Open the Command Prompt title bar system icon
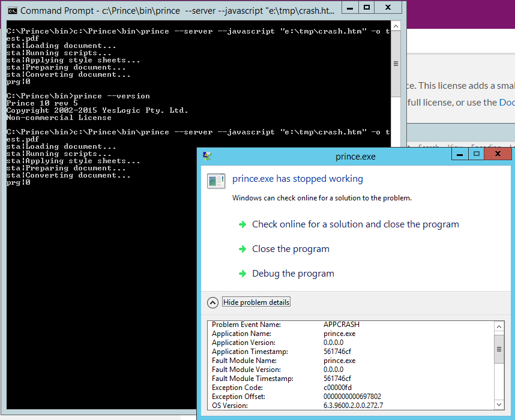 pos(12,10)
